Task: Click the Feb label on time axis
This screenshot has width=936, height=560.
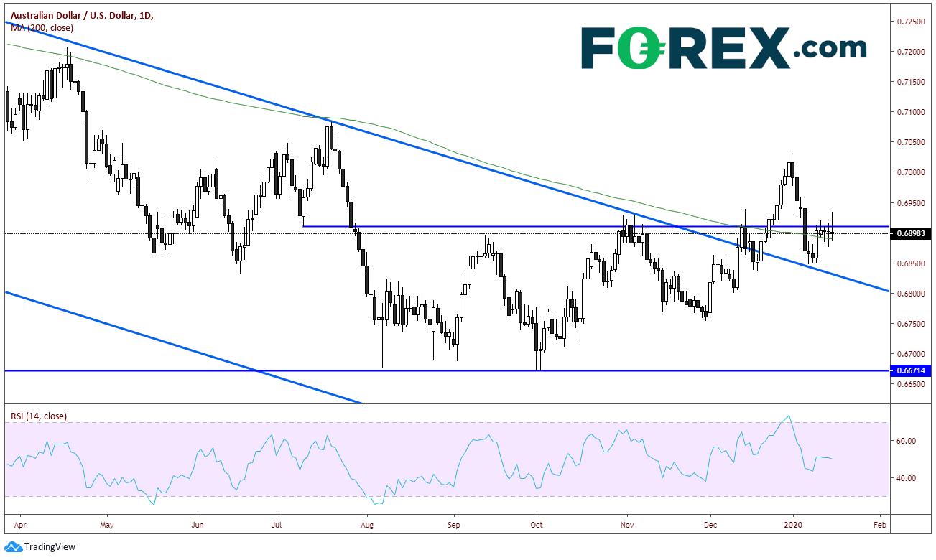Action: pyautogui.click(x=879, y=526)
